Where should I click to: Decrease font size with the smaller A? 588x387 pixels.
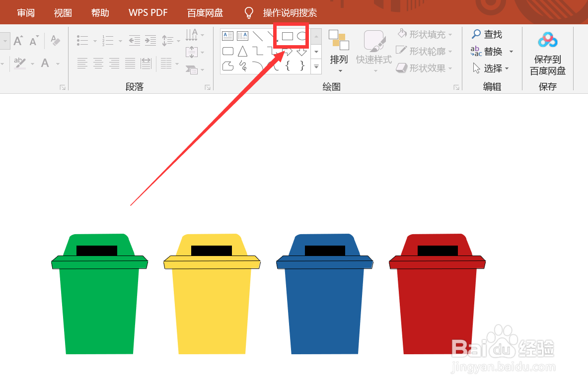pyautogui.click(x=34, y=41)
